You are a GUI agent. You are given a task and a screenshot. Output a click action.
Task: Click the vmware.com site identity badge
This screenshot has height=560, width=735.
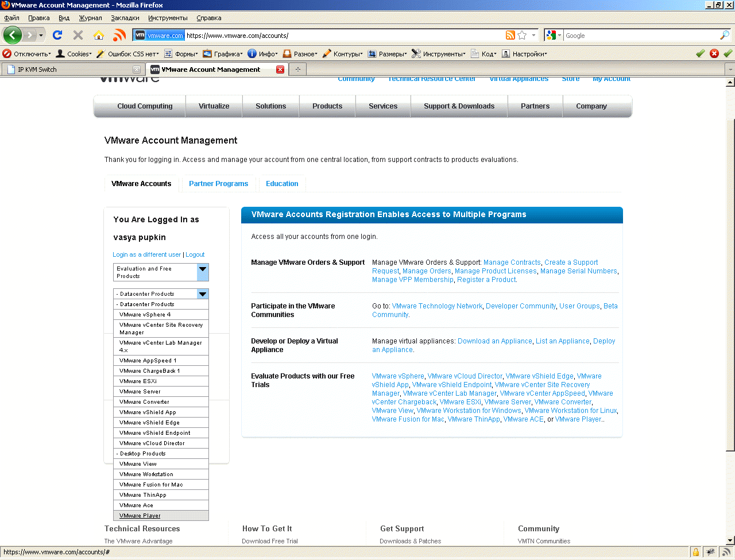click(159, 35)
